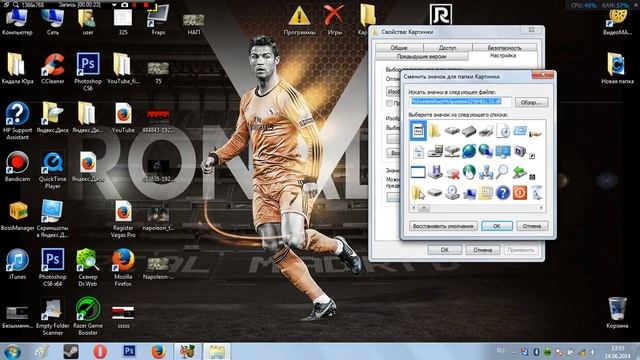Open the Корзина recycle bin on desktop
This screenshot has width=640, height=360.
pyautogui.click(x=617, y=312)
